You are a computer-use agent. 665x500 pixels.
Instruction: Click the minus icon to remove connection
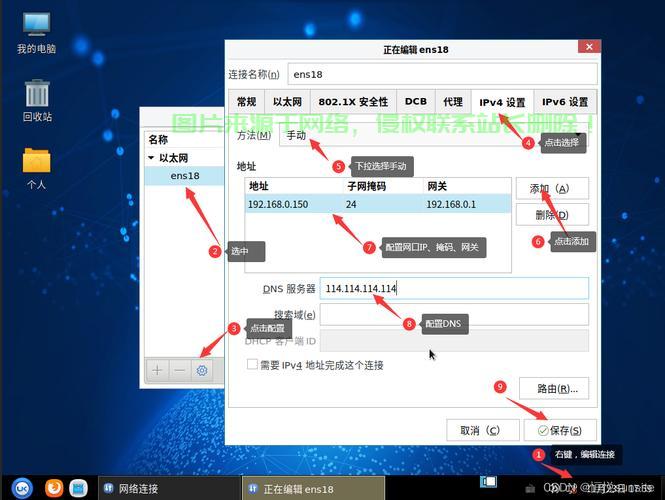(x=179, y=370)
